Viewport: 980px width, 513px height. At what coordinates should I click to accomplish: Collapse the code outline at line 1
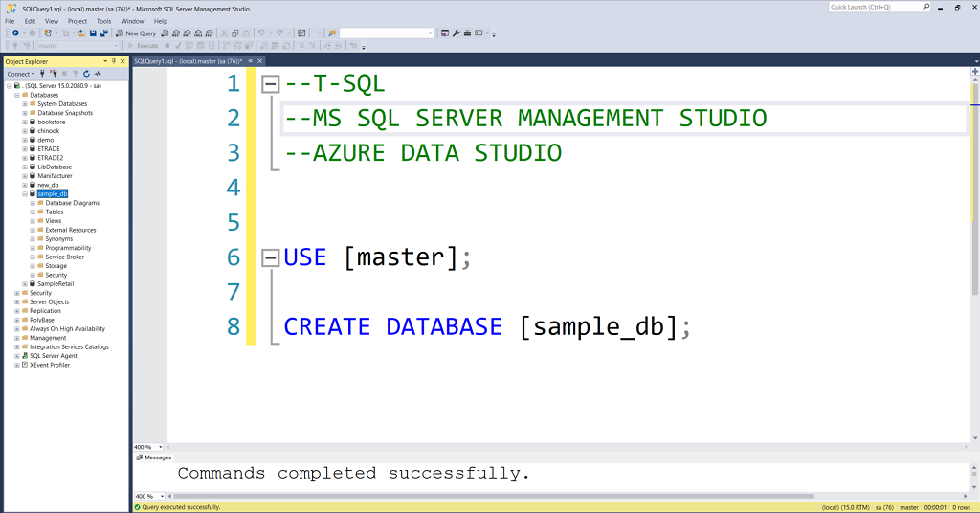tap(270, 83)
